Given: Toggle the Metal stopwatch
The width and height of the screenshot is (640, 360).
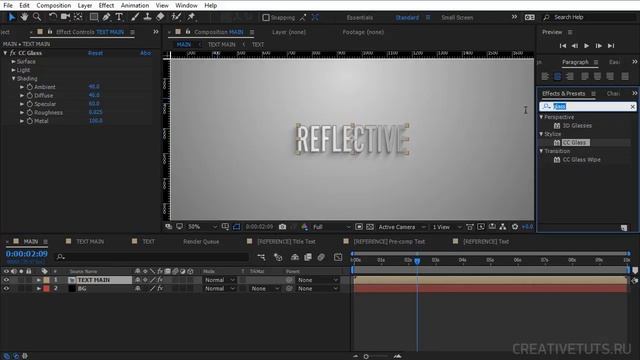Looking at the screenshot, I should (x=30, y=121).
